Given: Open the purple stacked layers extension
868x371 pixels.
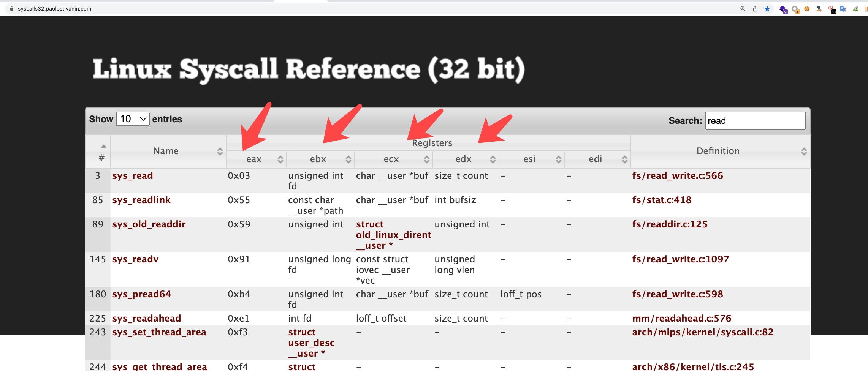Looking at the screenshot, I should (x=783, y=9).
